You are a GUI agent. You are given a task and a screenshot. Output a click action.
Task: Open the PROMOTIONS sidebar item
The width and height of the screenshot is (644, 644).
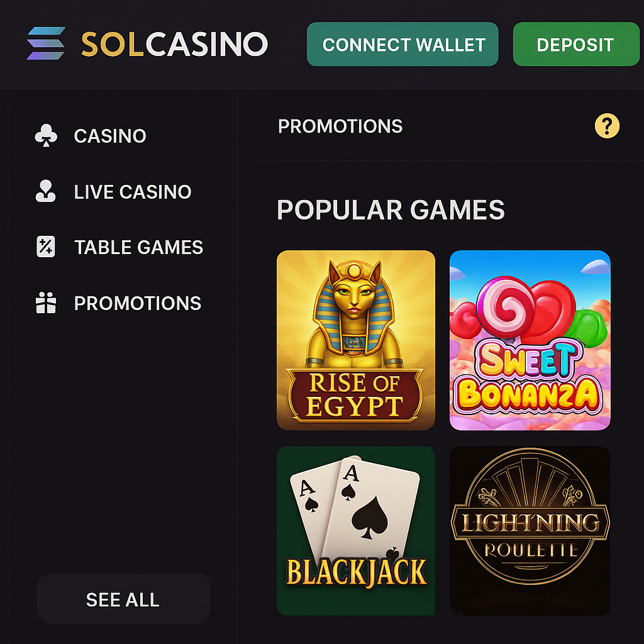(138, 303)
